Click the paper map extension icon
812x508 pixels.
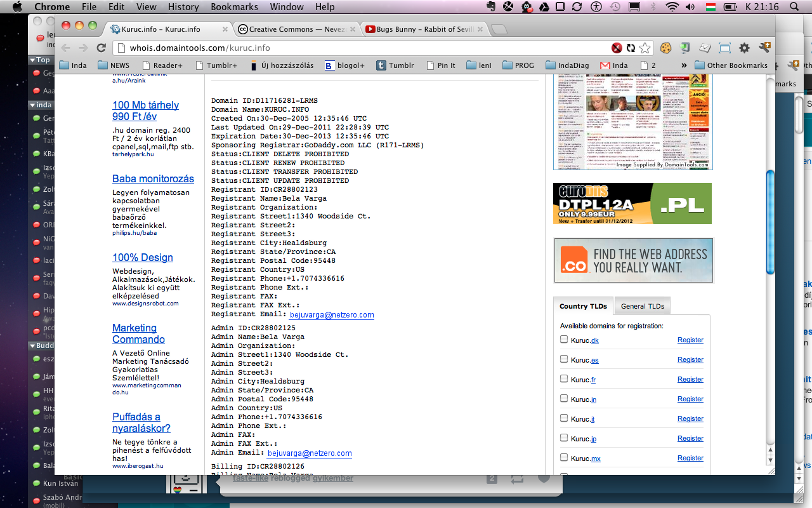(705, 48)
